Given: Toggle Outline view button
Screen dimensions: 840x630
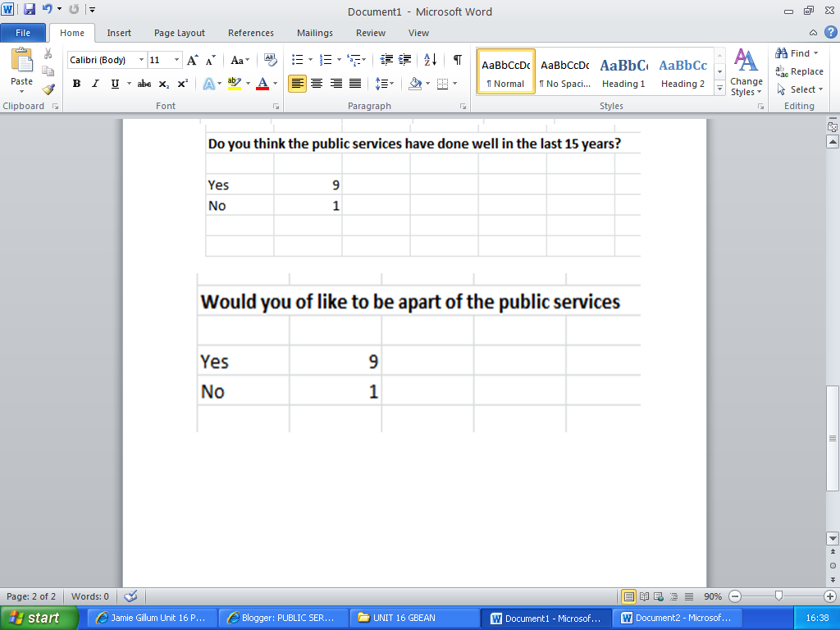Looking at the screenshot, I should click(x=674, y=596).
